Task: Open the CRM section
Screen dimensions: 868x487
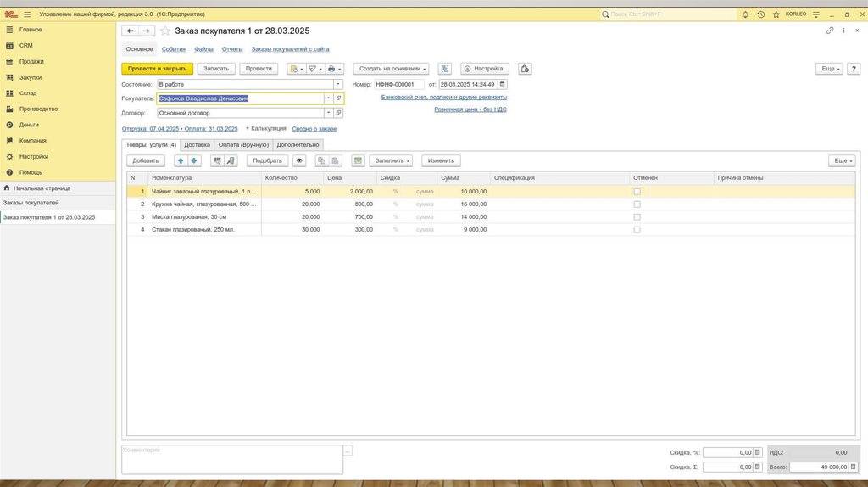Action: point(26,46)
